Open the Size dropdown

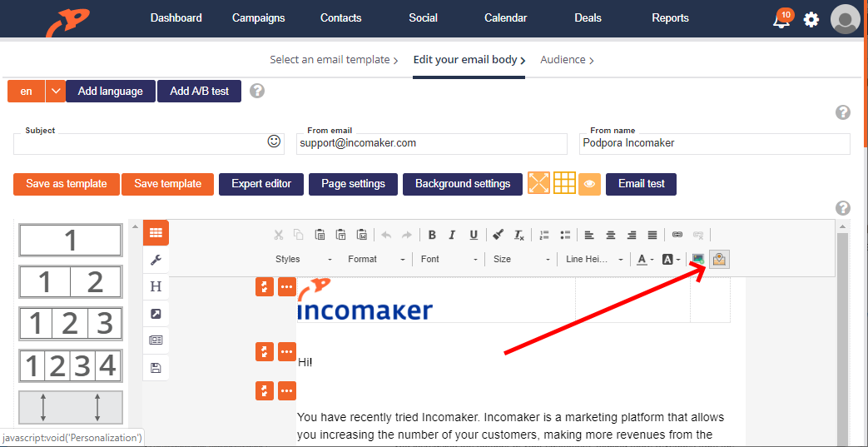(x=522, y=259)
